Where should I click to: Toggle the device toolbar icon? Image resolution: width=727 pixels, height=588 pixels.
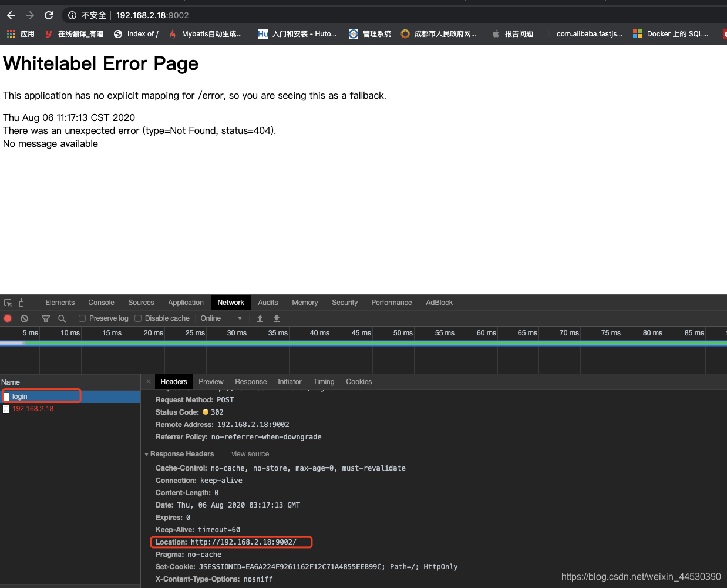point(23,303)
